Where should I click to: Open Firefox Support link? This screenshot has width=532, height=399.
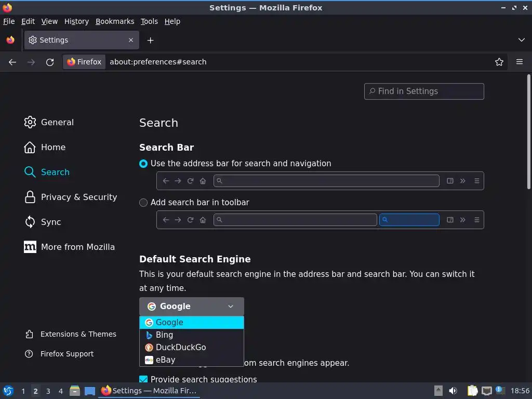(59, 354)
